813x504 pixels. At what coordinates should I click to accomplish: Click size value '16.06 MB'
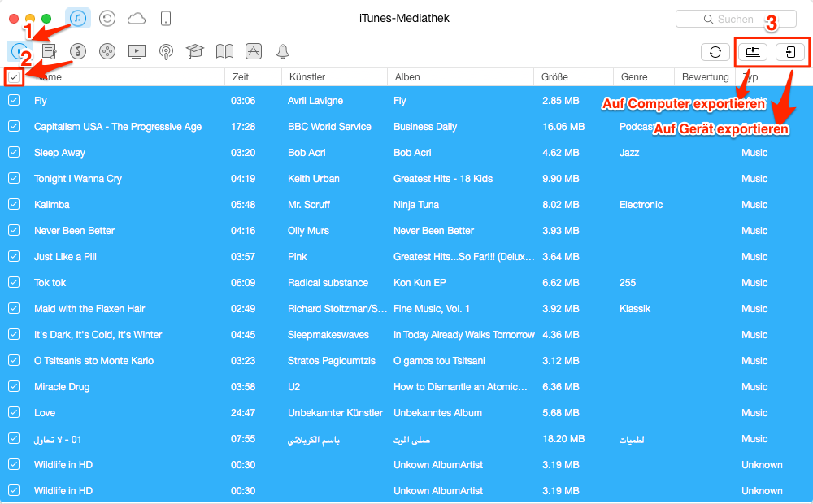pos(563,127)
